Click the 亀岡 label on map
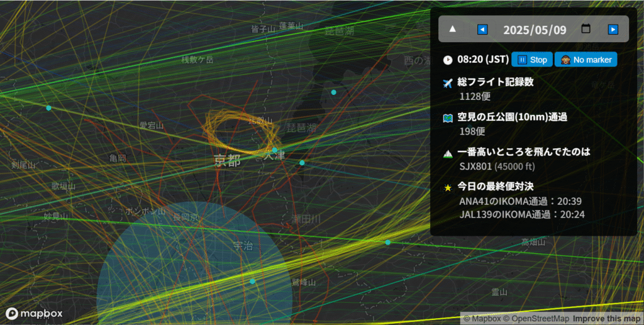 click(x=118, y=158)
